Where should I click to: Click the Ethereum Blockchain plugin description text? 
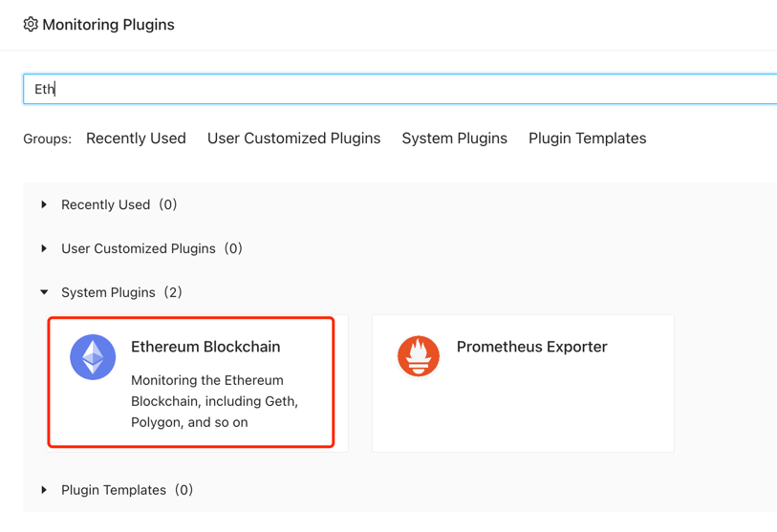[x=214, y=401]
